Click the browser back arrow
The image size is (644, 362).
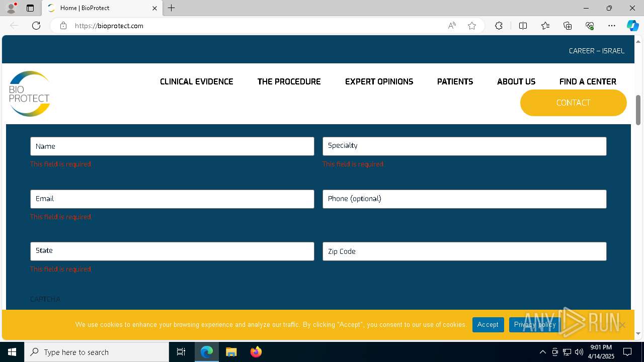point(14,26)
